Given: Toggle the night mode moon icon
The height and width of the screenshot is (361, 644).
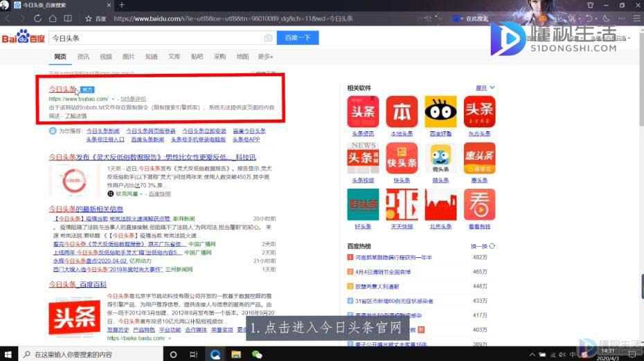Looking at the screenshot, I should click(x=606, y=19).
